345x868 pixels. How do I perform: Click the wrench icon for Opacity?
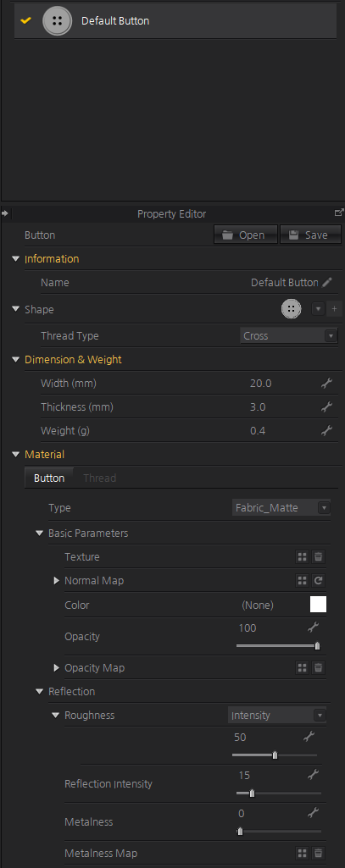coord(314,628)
